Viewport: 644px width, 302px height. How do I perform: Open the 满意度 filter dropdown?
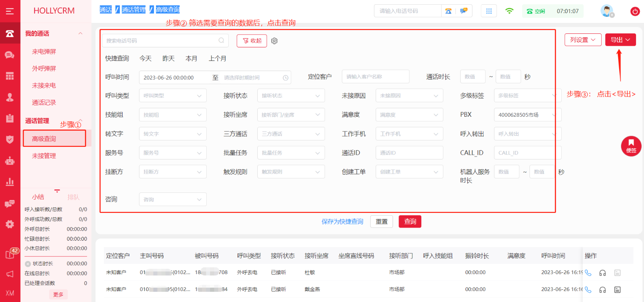click(409, 115)
